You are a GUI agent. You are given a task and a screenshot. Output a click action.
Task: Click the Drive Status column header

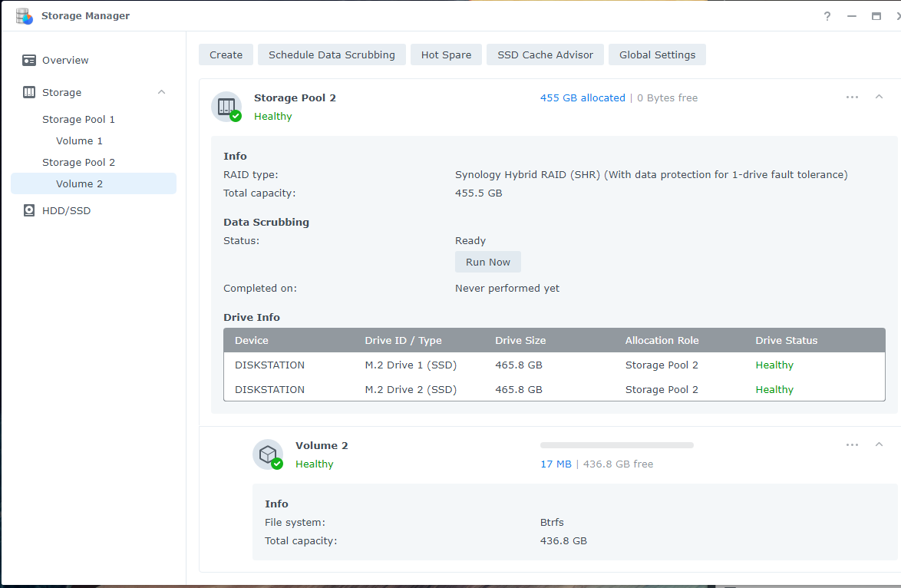[786, 340]
